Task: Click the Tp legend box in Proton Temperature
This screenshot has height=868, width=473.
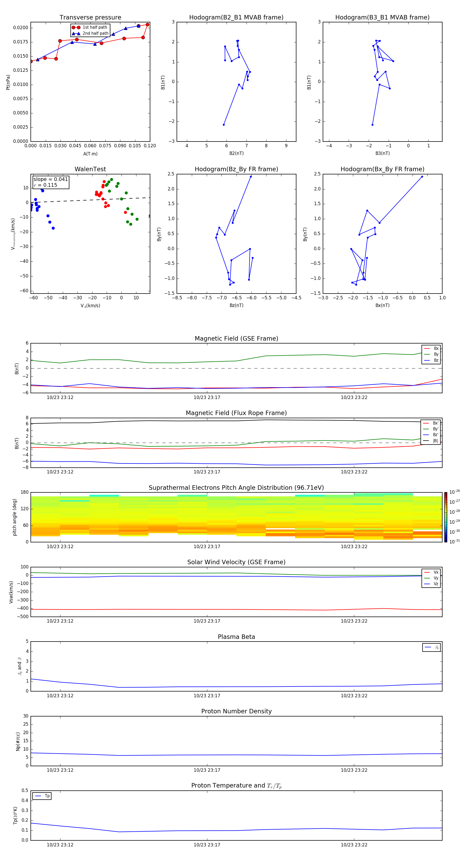Action: point(42,796)
